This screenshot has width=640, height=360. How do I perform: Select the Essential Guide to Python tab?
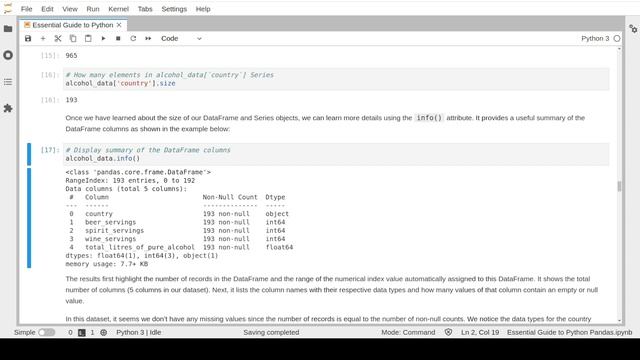(73, 25)
